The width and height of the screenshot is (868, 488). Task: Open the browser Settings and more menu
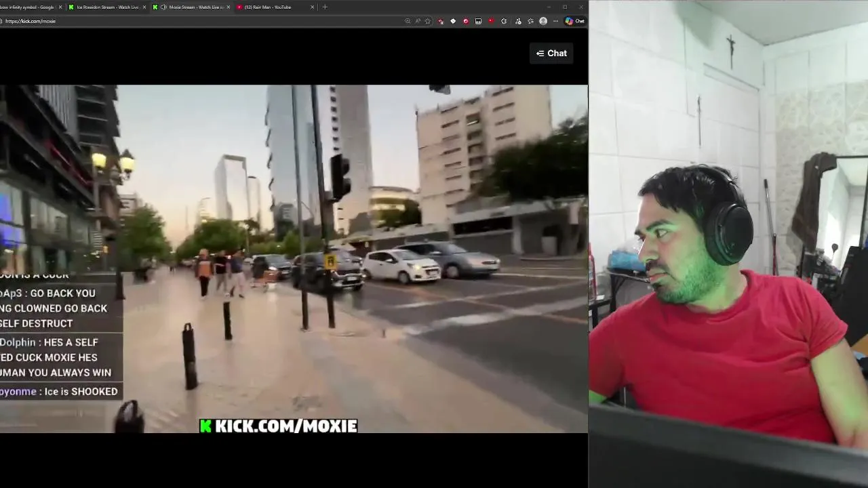point(555,21)
